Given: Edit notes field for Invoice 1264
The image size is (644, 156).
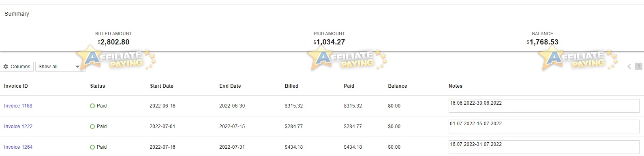Looking at the screenshot, I should coord(544,147).
